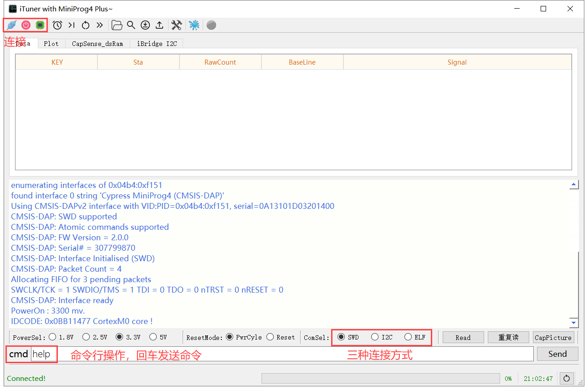Click the Signal column header

457,62
